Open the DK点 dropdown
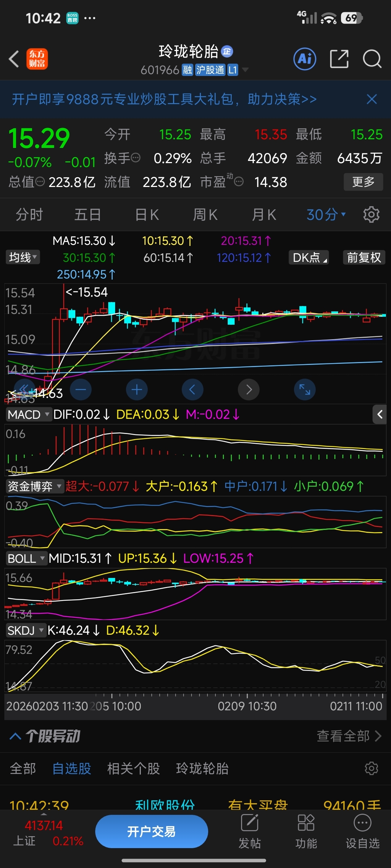Viewport: 391px width, 868px height. (309, 258)
